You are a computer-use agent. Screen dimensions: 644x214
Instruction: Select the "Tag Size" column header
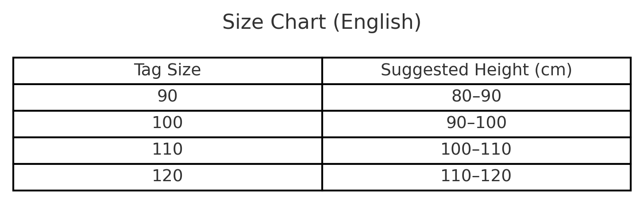point(167,70)
